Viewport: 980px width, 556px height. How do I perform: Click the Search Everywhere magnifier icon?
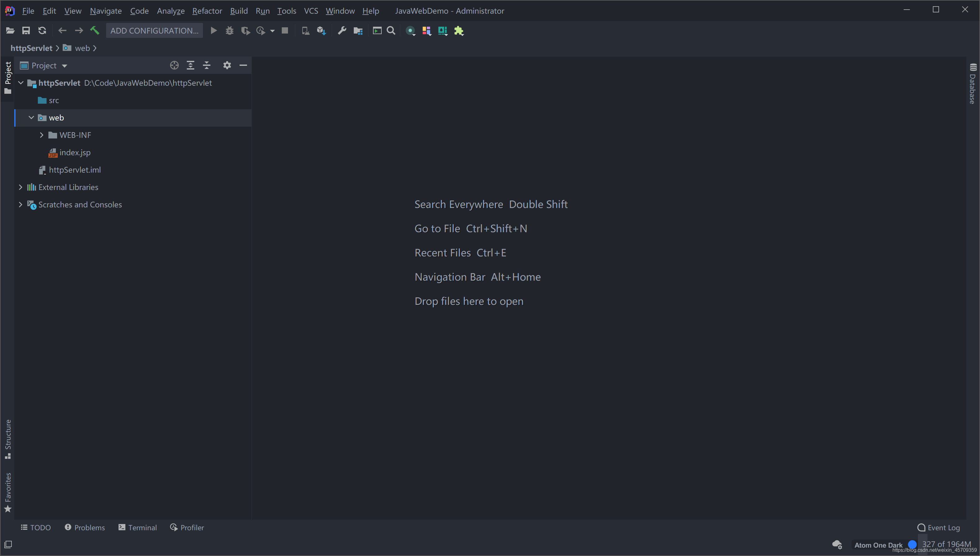pos(391,30)
